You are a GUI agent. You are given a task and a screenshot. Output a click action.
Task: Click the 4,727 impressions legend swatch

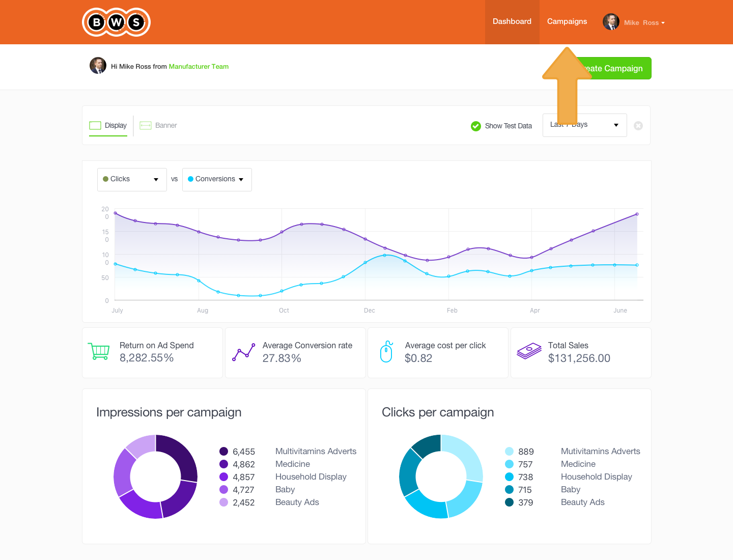[x=223, y=489]
